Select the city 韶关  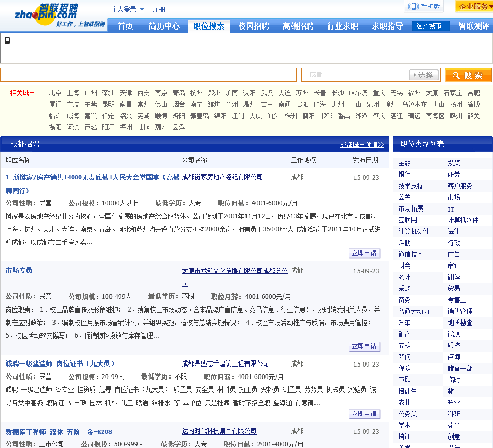(x=473, y=116)
